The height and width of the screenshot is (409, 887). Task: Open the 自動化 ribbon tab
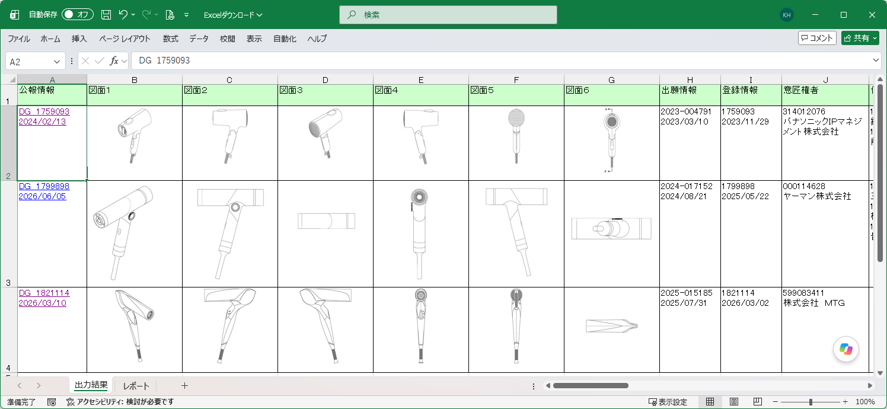point(285,38)
